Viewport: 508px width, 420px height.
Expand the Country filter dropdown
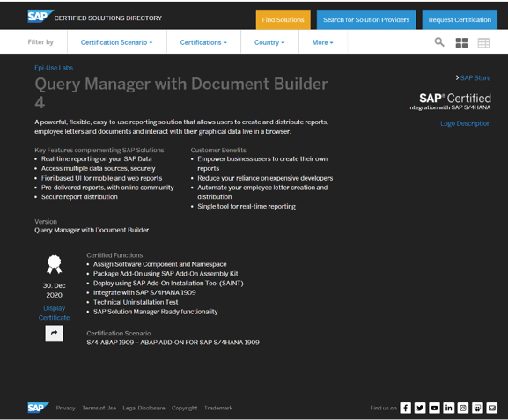click(x=269, y=42)
